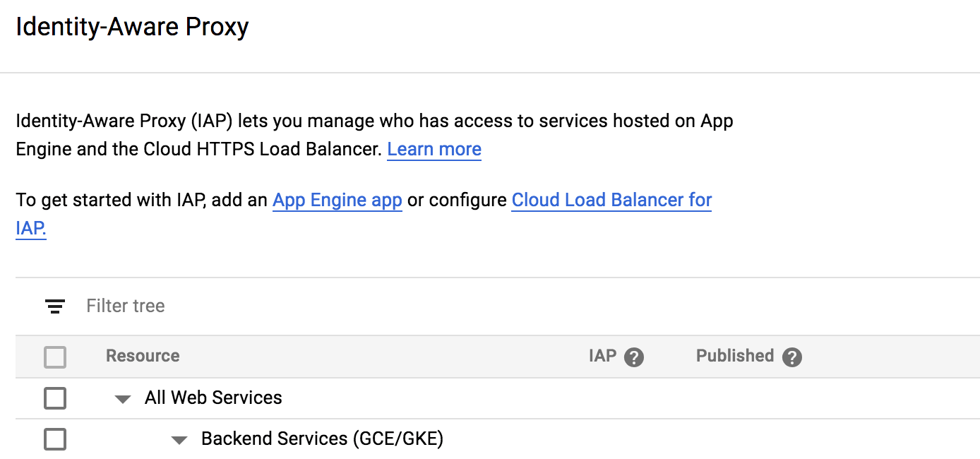
Task: Click the IAP help question mark icon
Action: (x=634, y=357)
